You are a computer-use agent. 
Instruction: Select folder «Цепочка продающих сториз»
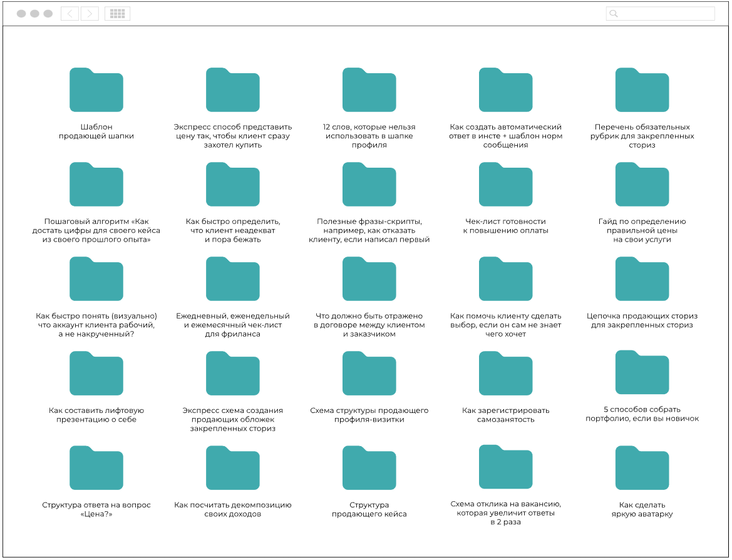click(x=642, y=279)
